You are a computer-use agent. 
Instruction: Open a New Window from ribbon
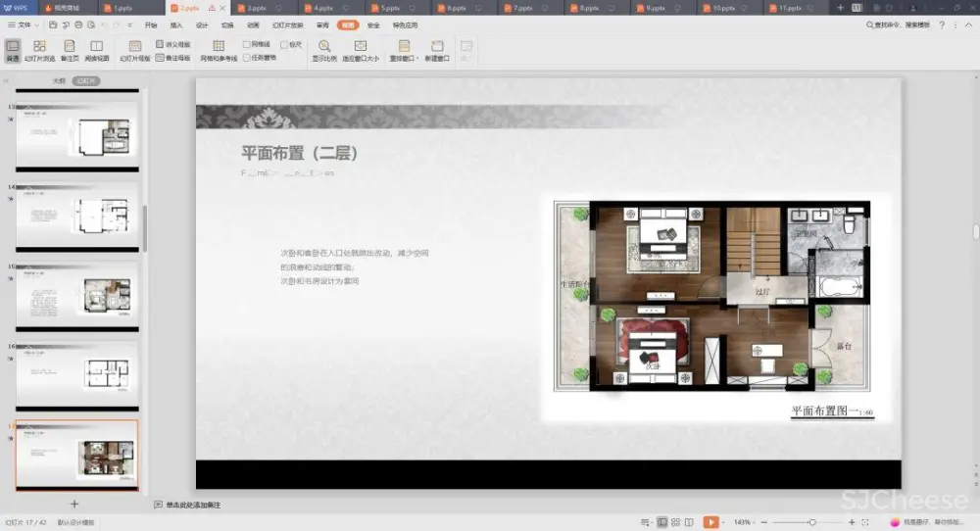[x=437, y=50]
